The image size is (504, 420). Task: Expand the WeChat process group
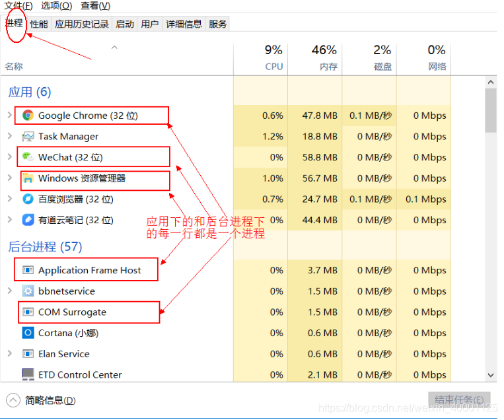click(10, 157)
